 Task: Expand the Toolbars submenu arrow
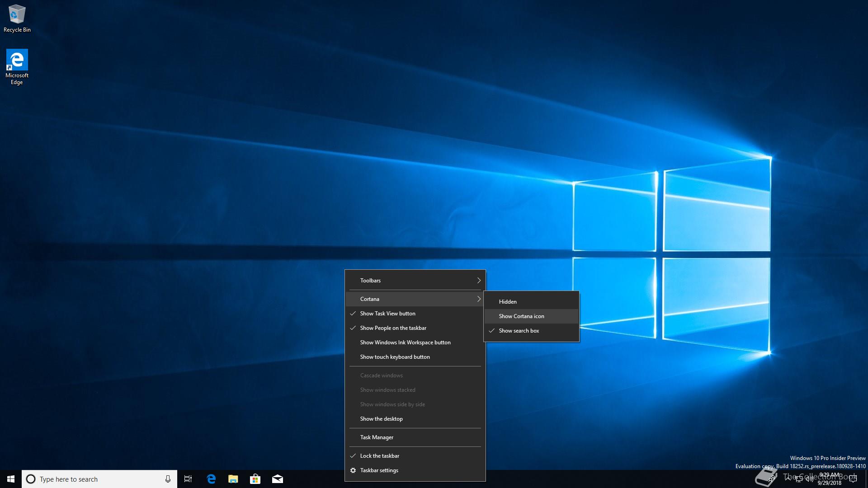pos(479,281)
